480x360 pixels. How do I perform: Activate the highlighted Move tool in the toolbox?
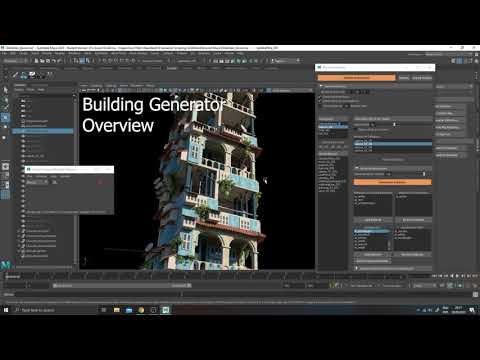coord(5,117)
